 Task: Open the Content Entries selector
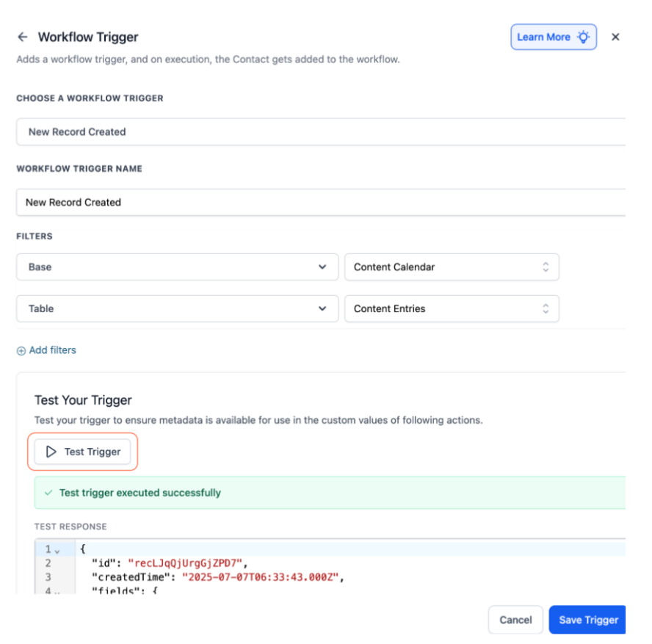tap(452, 309)
